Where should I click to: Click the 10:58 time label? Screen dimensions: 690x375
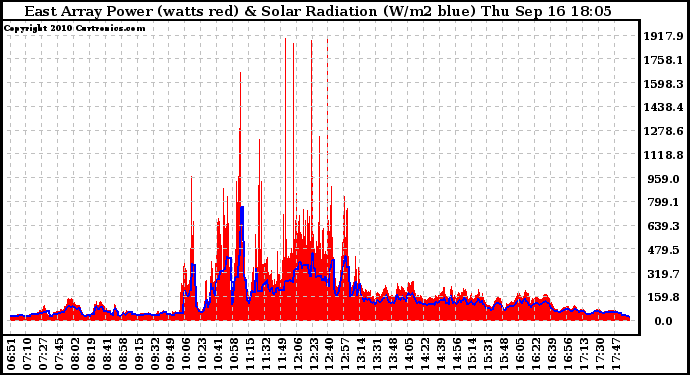tap(235, 353)
